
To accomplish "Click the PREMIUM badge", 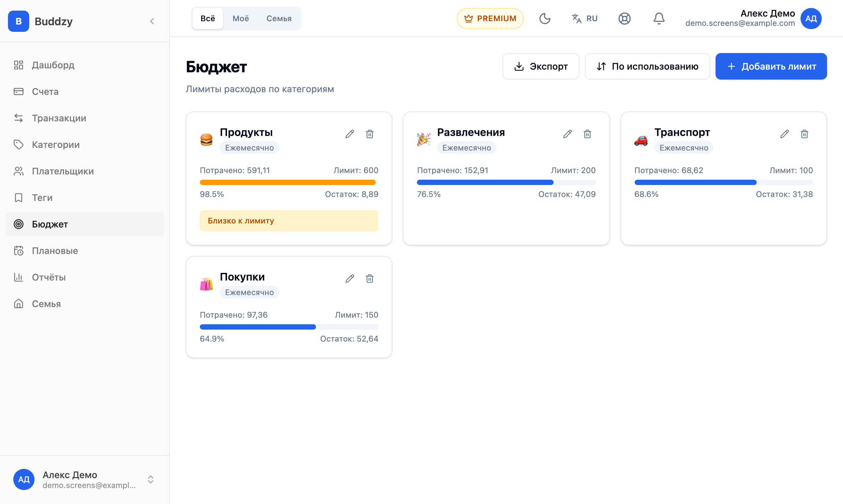I will [x=490, y=18].
